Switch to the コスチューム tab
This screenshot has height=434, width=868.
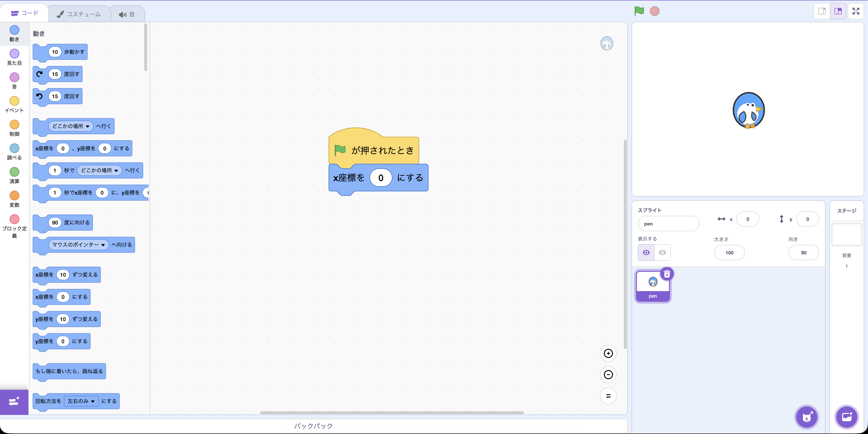coord(80,14)
